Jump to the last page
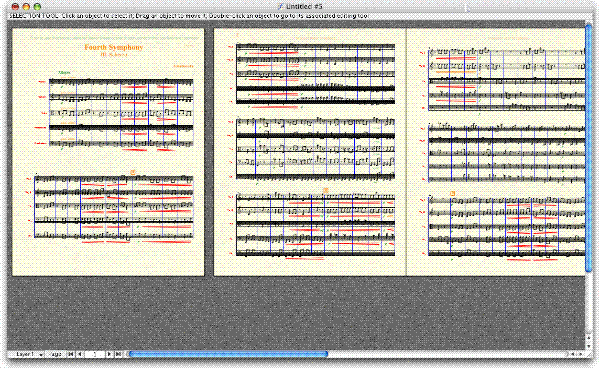600x370 pixels. (x=119, y=354)
